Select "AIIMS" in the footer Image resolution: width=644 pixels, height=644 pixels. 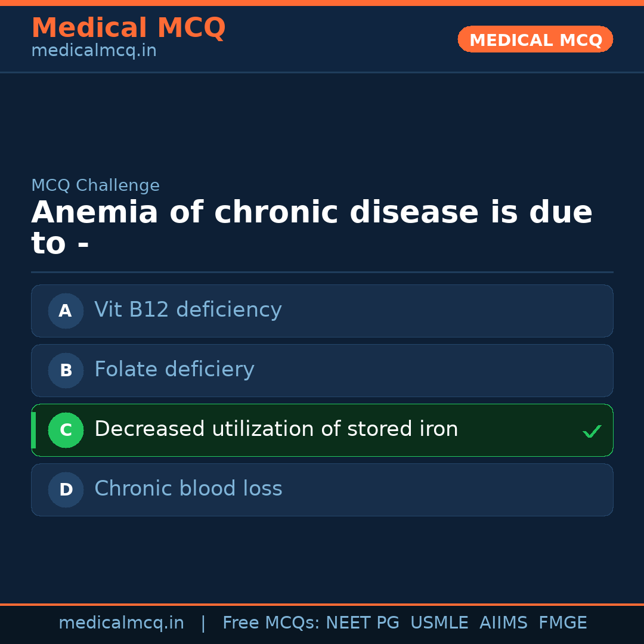pyautogui.click(x=503, y=623)
